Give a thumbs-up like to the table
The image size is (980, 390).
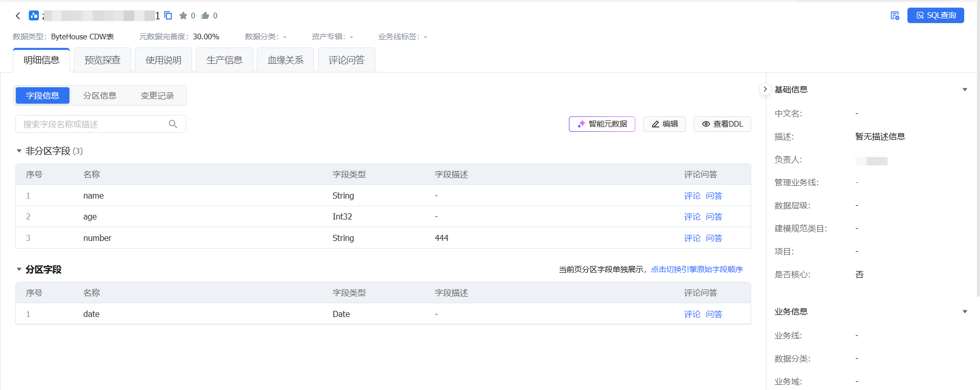[x=205, y=16]
